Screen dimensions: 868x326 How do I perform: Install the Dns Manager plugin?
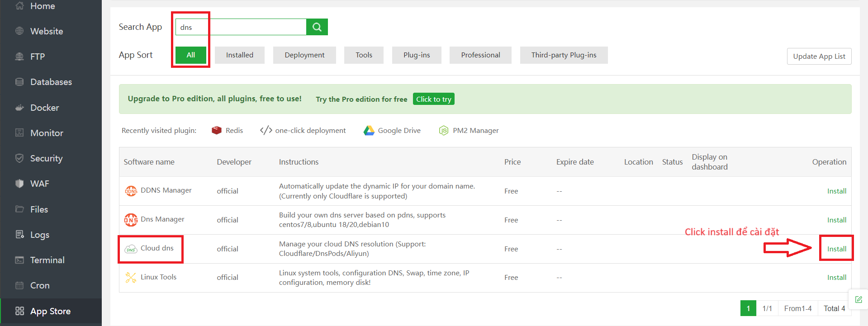[x=836, y=220]
